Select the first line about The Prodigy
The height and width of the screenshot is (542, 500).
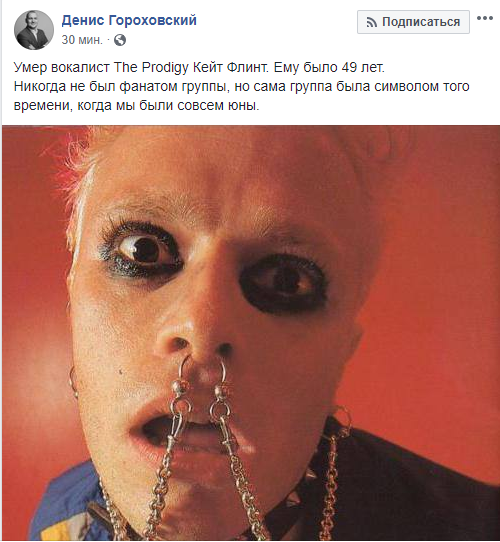click(199, 67)
